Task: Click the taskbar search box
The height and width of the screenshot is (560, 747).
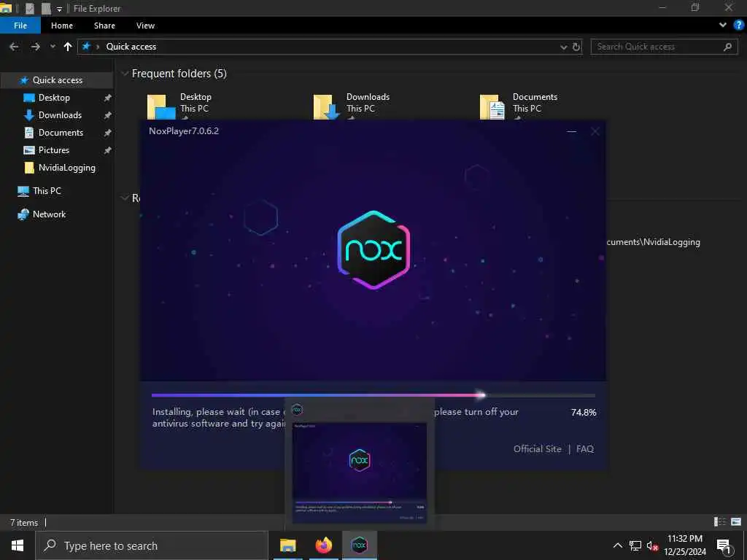Action: point(152,545)
